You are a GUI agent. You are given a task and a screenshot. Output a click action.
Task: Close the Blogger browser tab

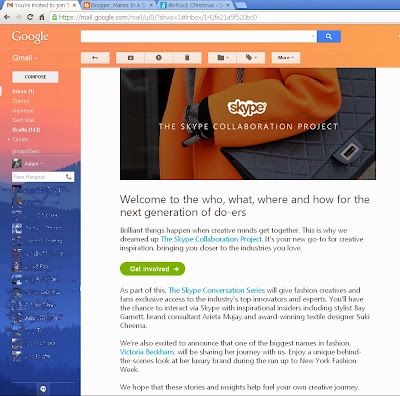(x=151, y=5)
